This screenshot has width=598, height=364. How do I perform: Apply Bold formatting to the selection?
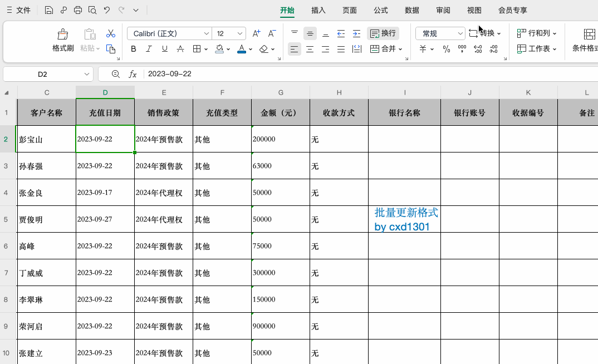pyautogui.click(x=133, y=49)
